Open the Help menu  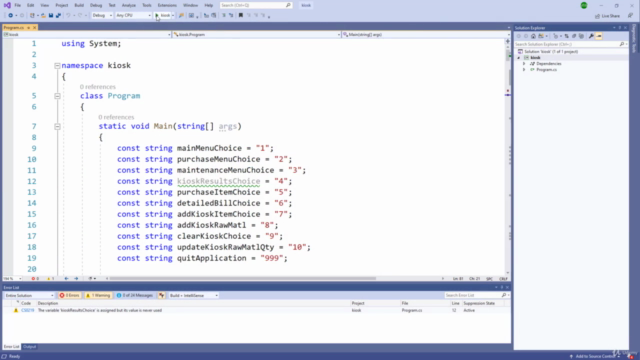[x=209, y=5]
